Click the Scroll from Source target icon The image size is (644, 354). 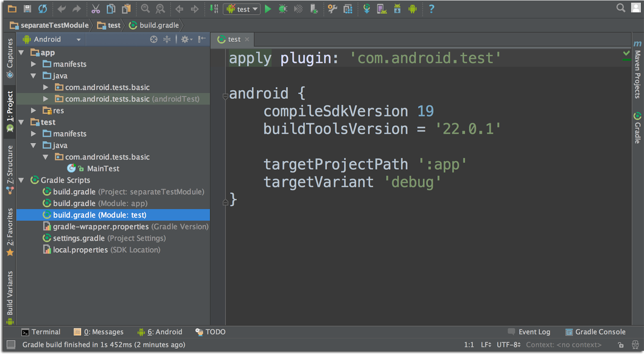(x=153, y=39)
